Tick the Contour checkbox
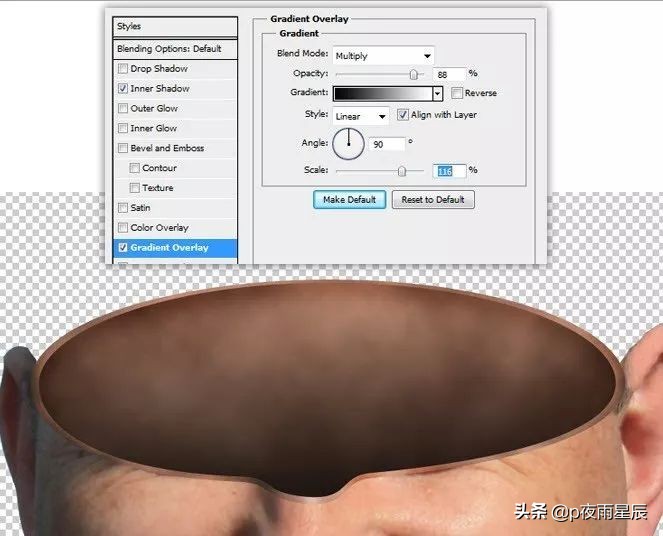This screenshot has width=663, height=536. click(x=134, y=168)
